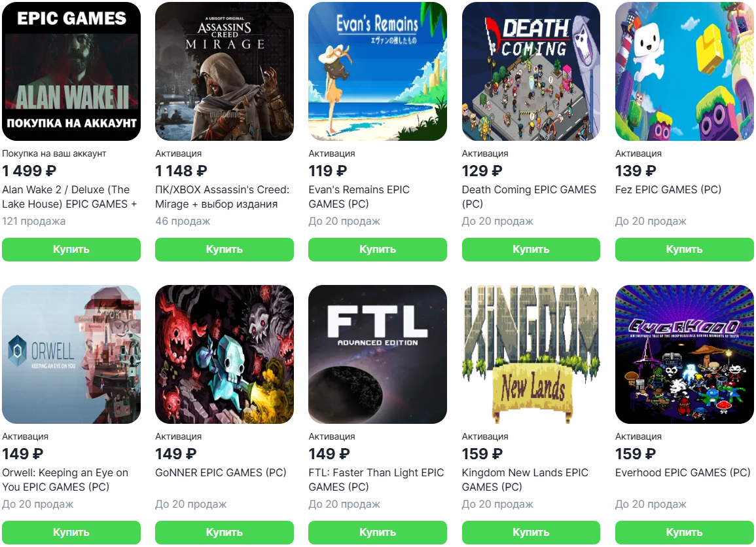Open the GoNNER game thumbnail
756x547 pixels.
click(x=225, y=354)
